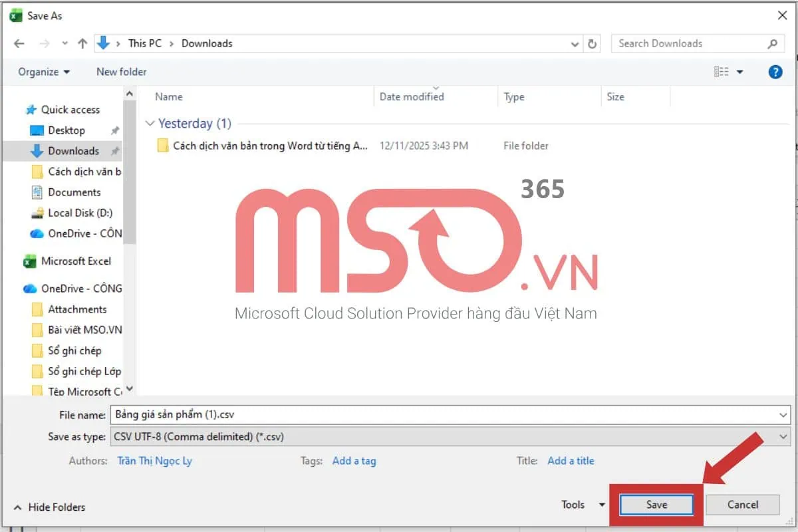This screenshot has height=532, width=798.
Task: Click the Cancel button
Action: point(742,505)
